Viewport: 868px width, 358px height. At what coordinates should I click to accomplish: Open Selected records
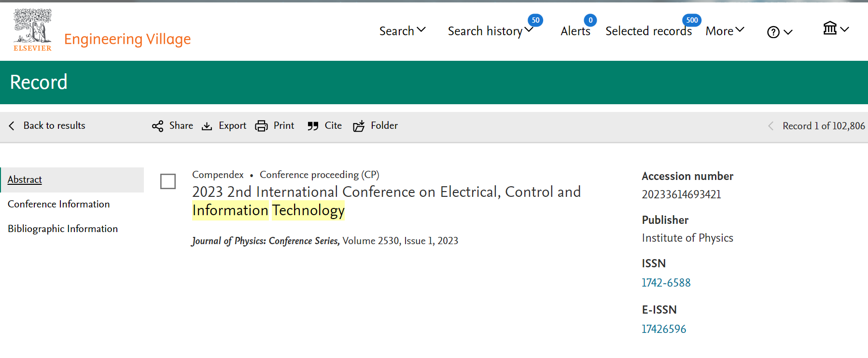pos(648,31)
